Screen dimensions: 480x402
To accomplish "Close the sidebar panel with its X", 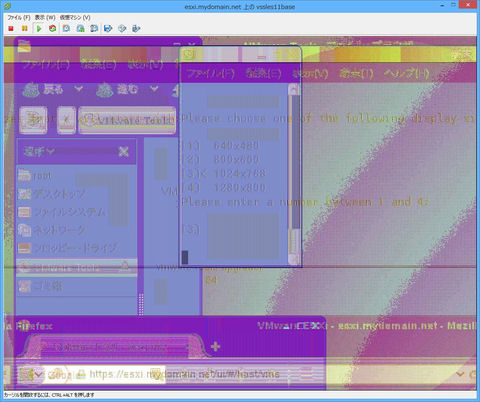I will pyautogui.click(x=124, y=152).
